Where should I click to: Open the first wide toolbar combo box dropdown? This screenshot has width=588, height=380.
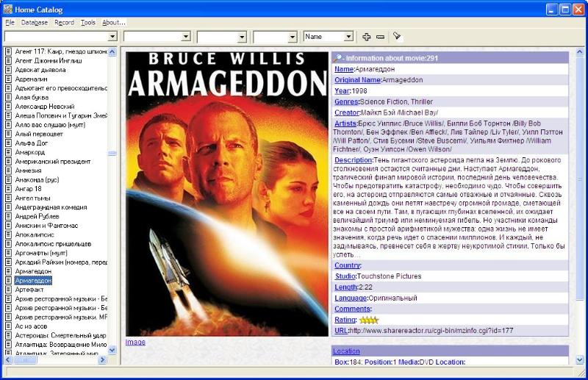point(112,37)
